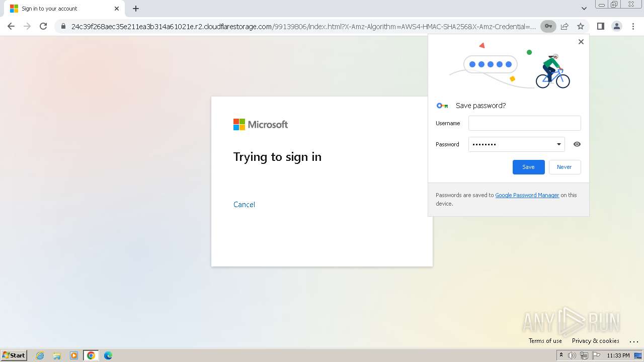The image size is (644, 362).
Task: Select the 'Sign in to your account' tab
Action: [x=64, y=9]
